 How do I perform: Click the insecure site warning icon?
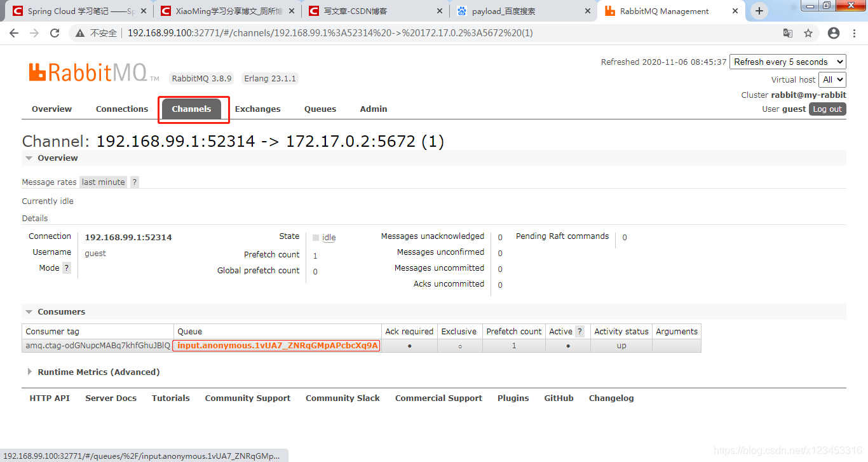point(81,33)
